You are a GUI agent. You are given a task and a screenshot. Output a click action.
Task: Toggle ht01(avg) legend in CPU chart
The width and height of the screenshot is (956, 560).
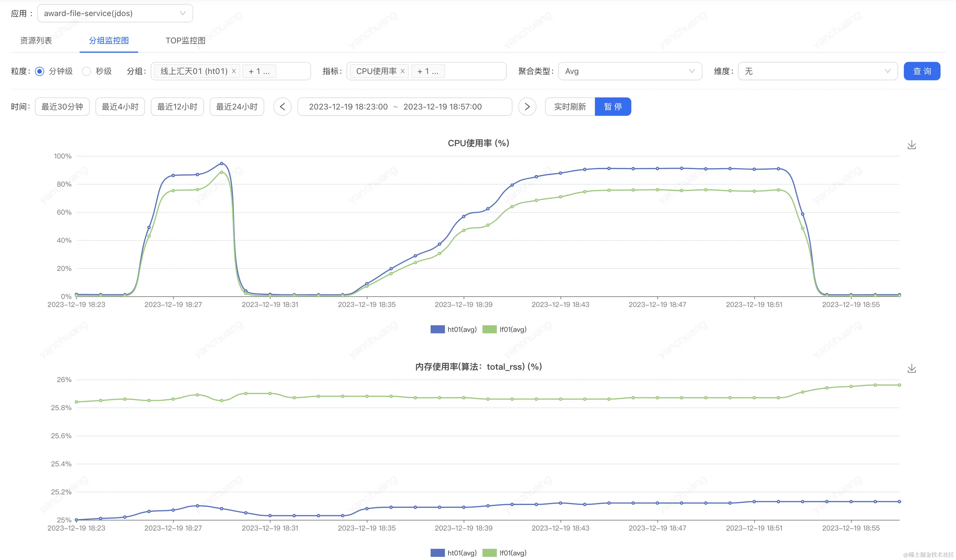(x=454, y=329)
